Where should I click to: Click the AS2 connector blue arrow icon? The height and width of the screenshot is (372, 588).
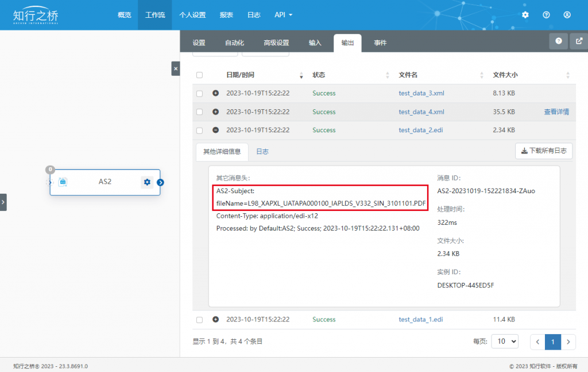click(x=161, y=182)
